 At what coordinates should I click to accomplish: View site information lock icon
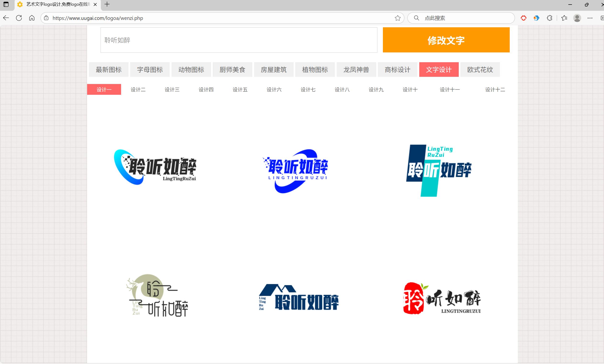coord(46,18)
